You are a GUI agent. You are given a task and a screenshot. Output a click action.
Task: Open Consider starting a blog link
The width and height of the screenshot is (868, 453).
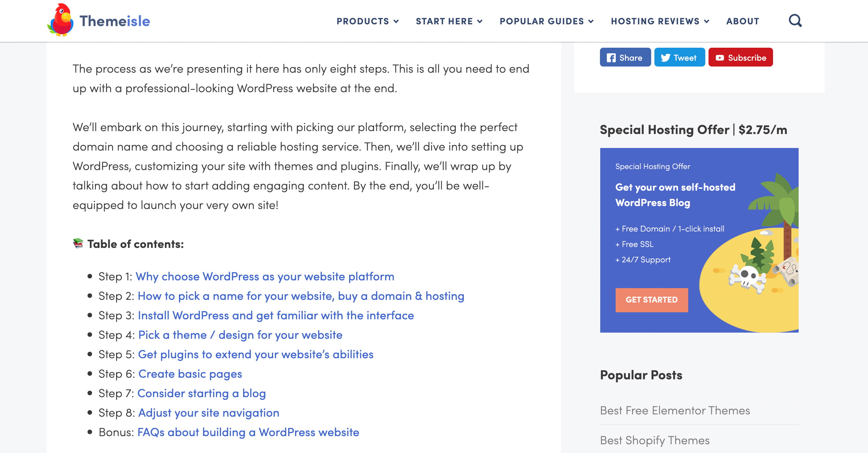coord(202,393)
